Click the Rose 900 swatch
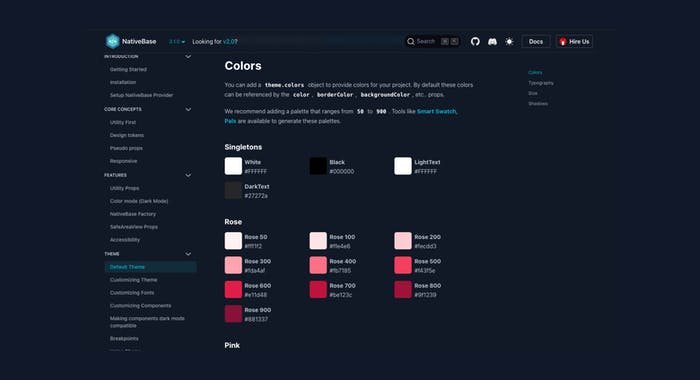This screenshot has height=380, width=700. click(x=233, y=314)
